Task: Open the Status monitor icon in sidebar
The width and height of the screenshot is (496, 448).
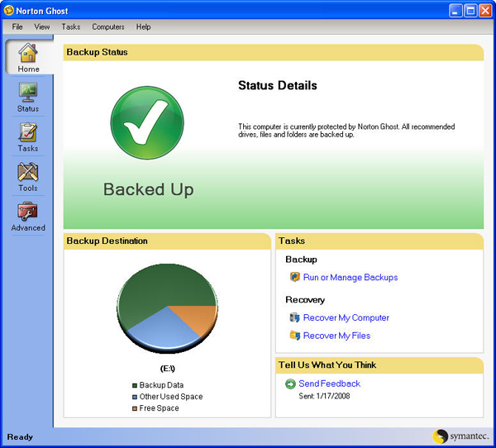Action: click(x=28, y=92)
